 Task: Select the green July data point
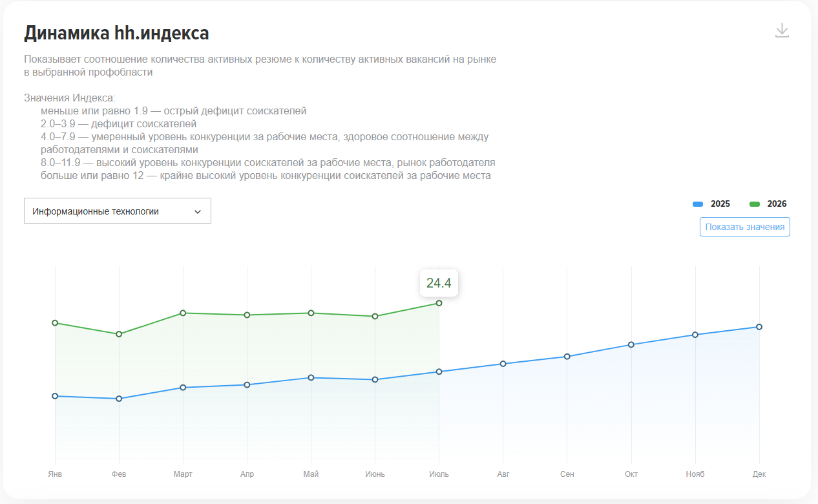pos(439,302)
